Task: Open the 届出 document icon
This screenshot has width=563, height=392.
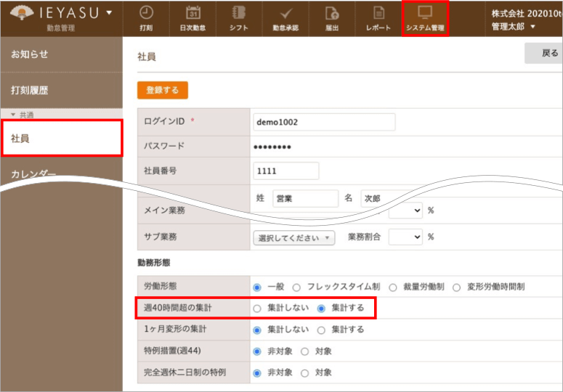Action: (x=332, y=13)
